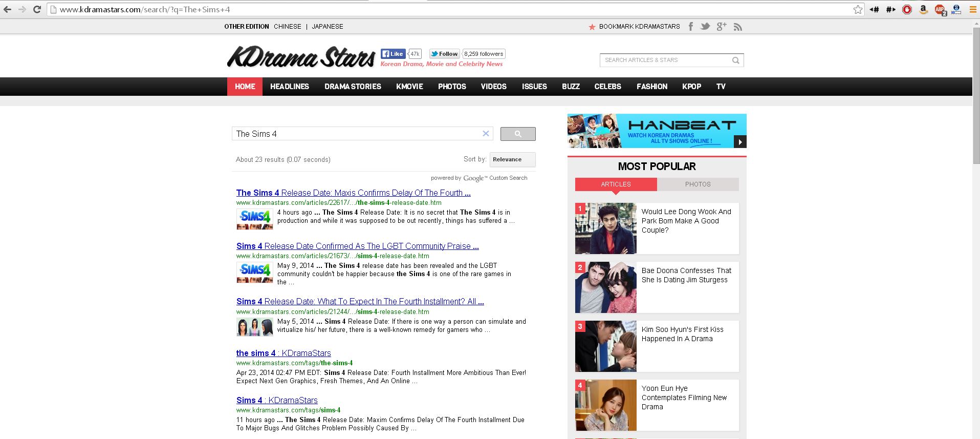Select the Articles tab in Most Popular
This screenshot has height=439, width=980.
[616, 184]
